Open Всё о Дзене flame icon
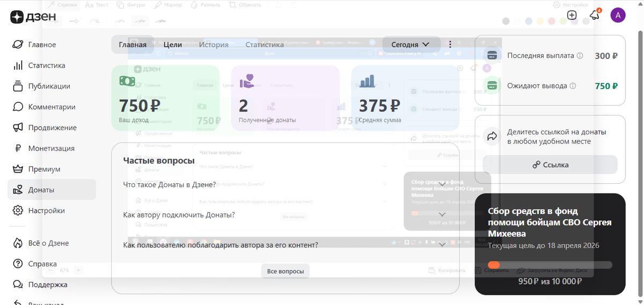This screenshot has height=305, width=644. point(18,243)
